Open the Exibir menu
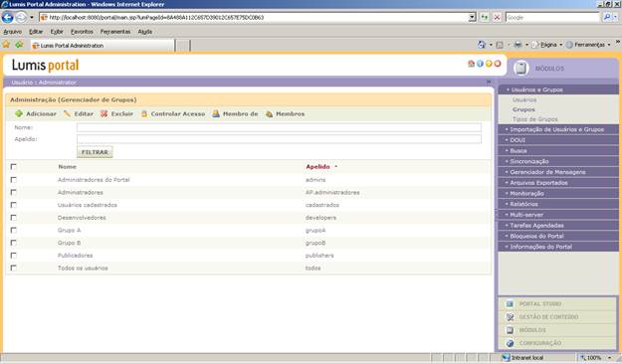 point(57,31)
